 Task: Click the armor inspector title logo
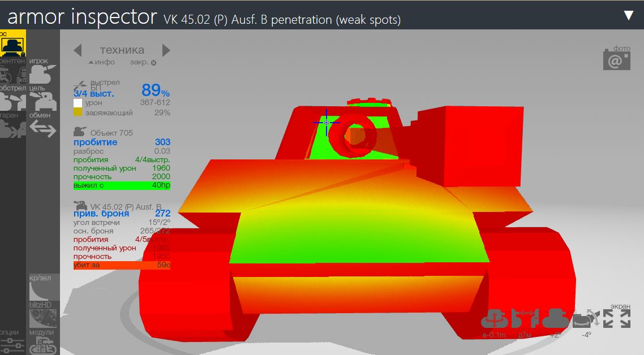point(82,17)
